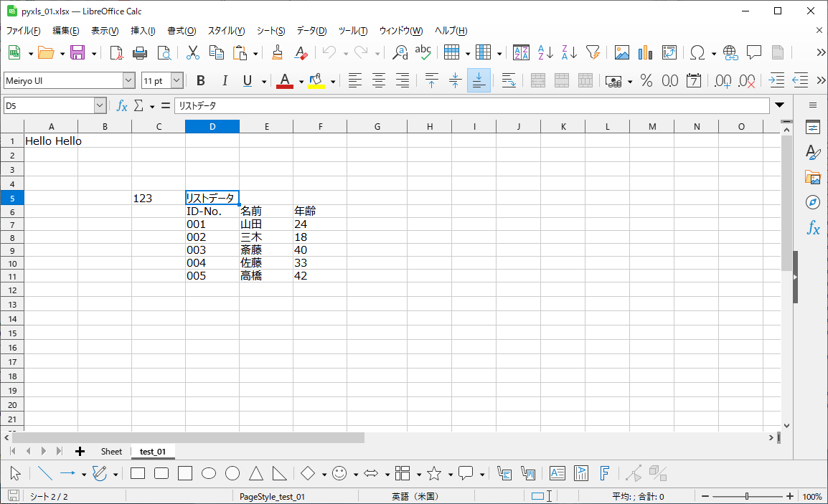Screen dimensions: 828x504
Task: Toggle Bold formatting
Action: click(201, 81)
